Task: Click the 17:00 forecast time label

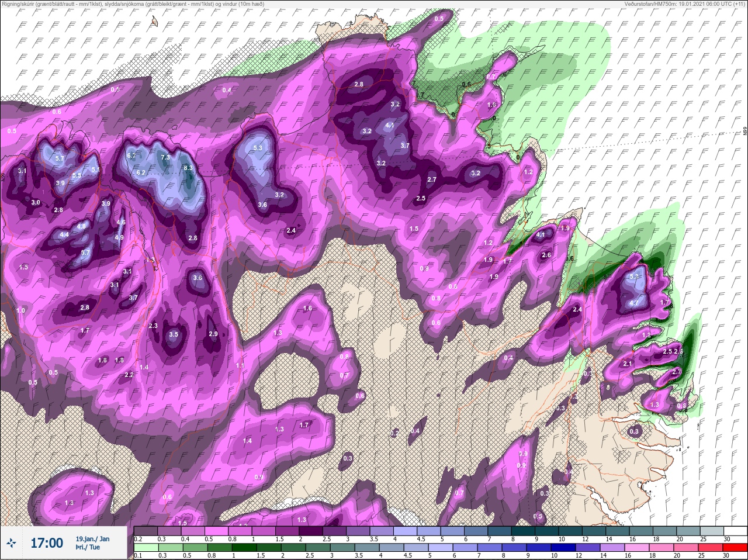Action: [x=47, y=543]
